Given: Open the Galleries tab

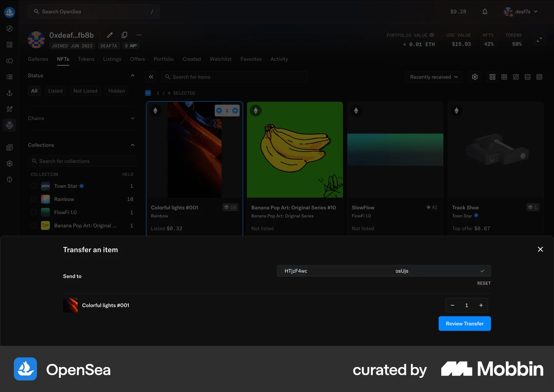Looking at the screenshot, I should pyautogui.click(x=38, y=59).
